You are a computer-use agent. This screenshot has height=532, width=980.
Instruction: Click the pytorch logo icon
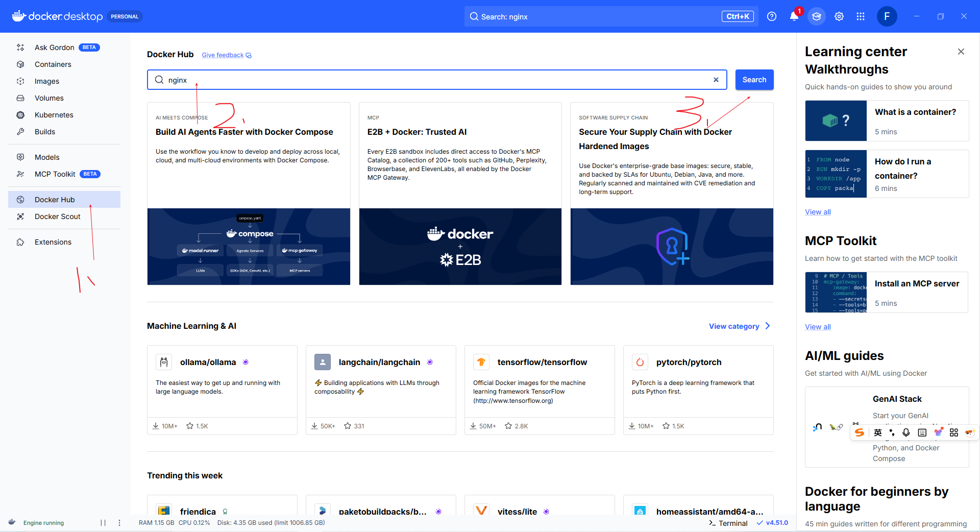640,362
